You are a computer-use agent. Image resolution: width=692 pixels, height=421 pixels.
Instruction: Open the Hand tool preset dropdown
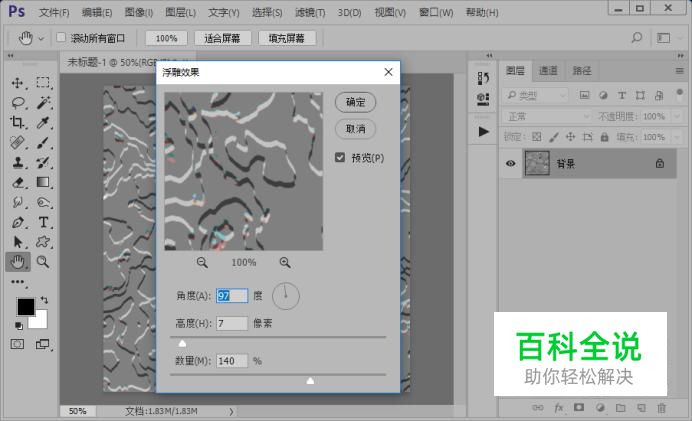point(41,38)
